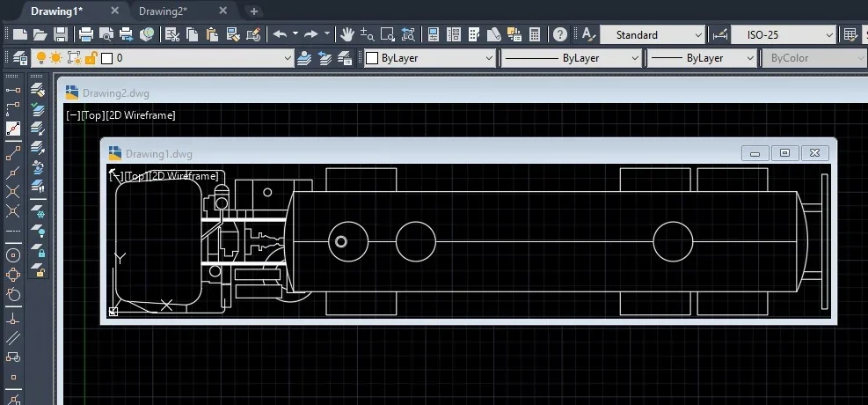Toggle the layer 0 padlock icon
The width and height of the screenshot is (868, 405).
(91, 57)
